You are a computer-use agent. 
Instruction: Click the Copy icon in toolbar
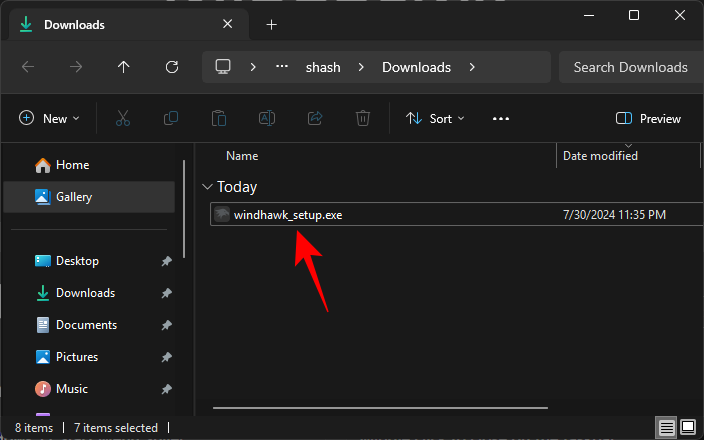click(171, 118)
